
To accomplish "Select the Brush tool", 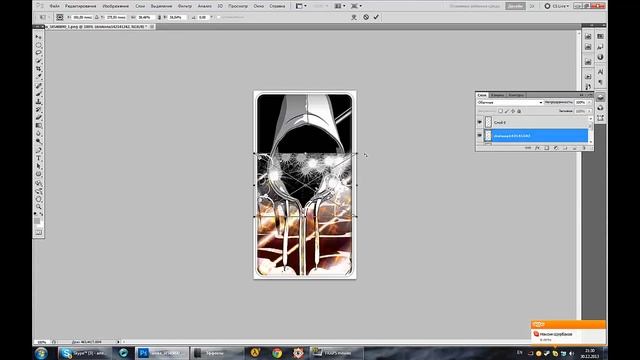I will [38, 94].
